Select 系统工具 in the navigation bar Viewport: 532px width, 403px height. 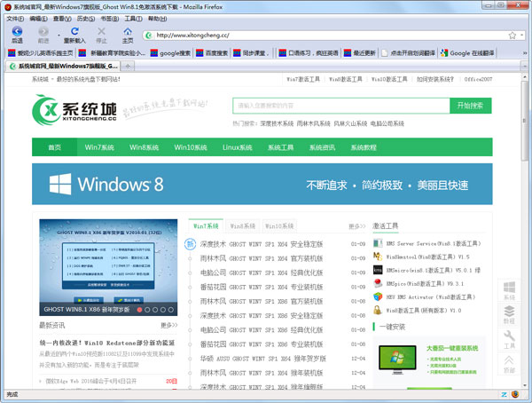pos(280,147)
